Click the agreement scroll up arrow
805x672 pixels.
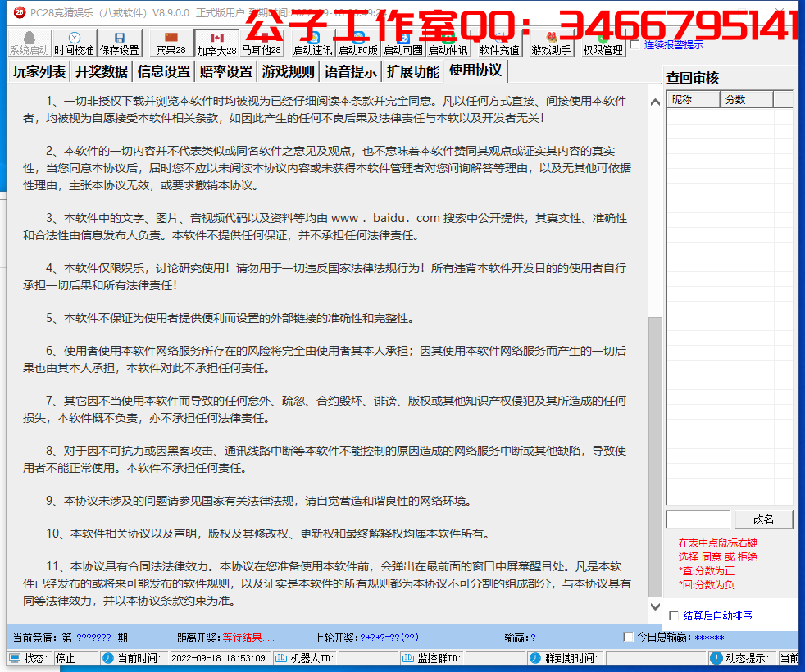655,102
